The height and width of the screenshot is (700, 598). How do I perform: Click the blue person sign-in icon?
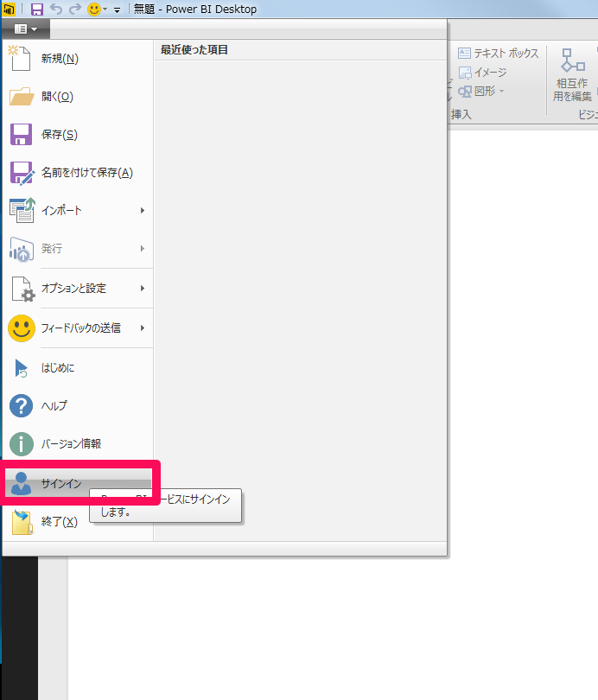click(x=21, y=483)
